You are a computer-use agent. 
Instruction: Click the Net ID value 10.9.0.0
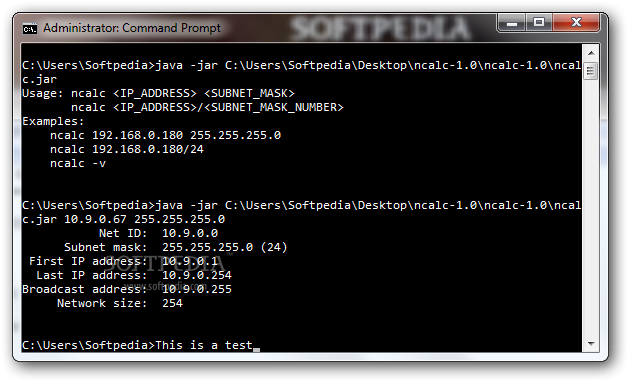coord(190,233)
